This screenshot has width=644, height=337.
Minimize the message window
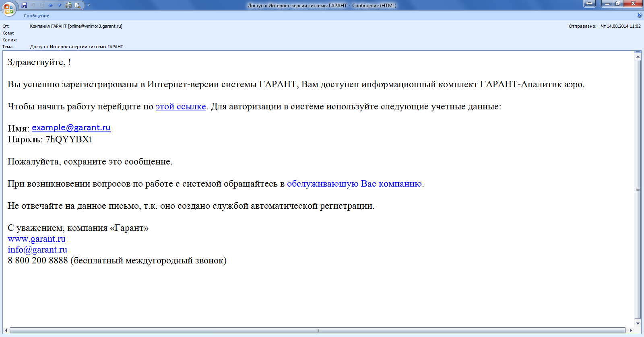point(607,4)
